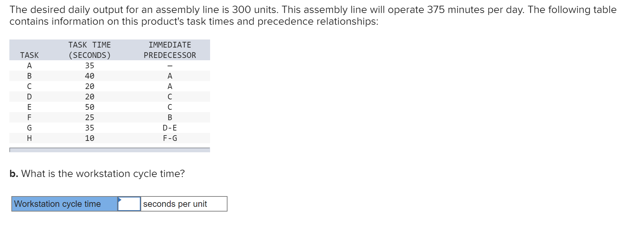Click the TASK TIME (SECONDS) column header
Screen dimensions: 644x248
[x=90, y=50]
